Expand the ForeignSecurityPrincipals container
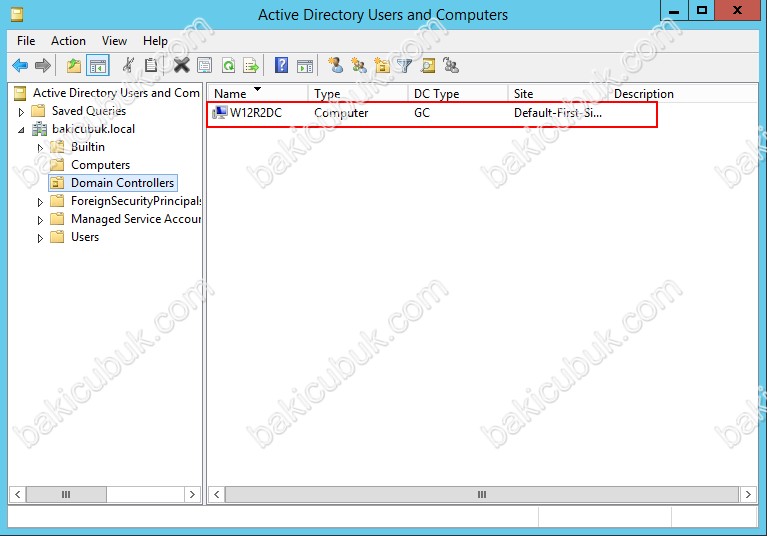This screenshot has height=536, width=767. point(40,202)
